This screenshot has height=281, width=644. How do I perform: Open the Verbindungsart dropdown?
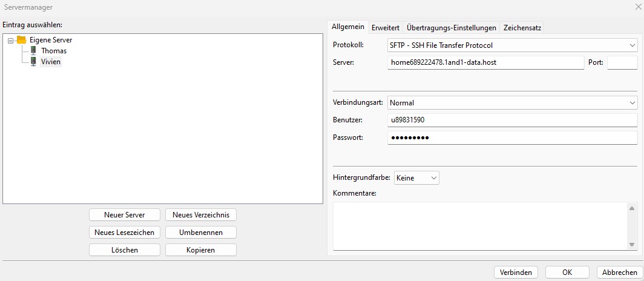(x=512, y=103)
